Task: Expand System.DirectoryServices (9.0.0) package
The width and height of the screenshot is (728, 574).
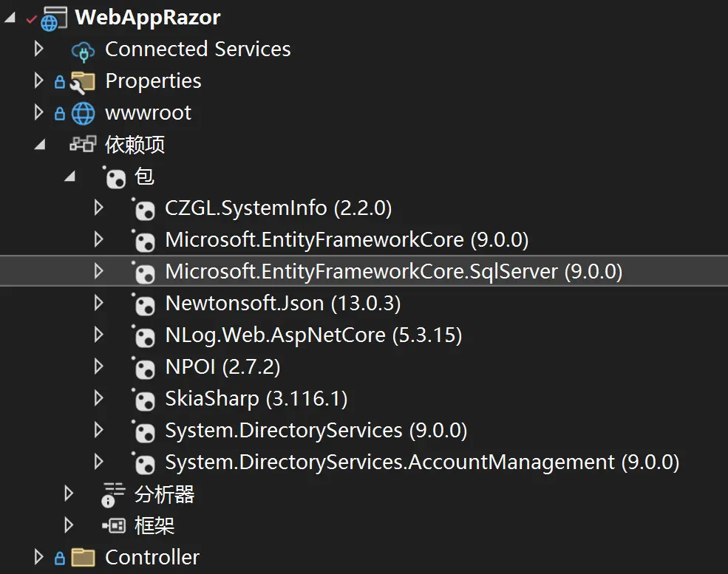Action: coord(98,430)
